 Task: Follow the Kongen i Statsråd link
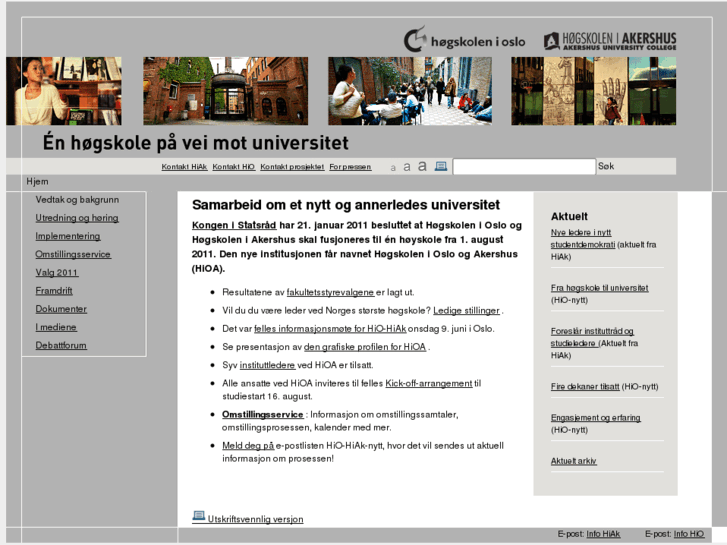[234, 225]
